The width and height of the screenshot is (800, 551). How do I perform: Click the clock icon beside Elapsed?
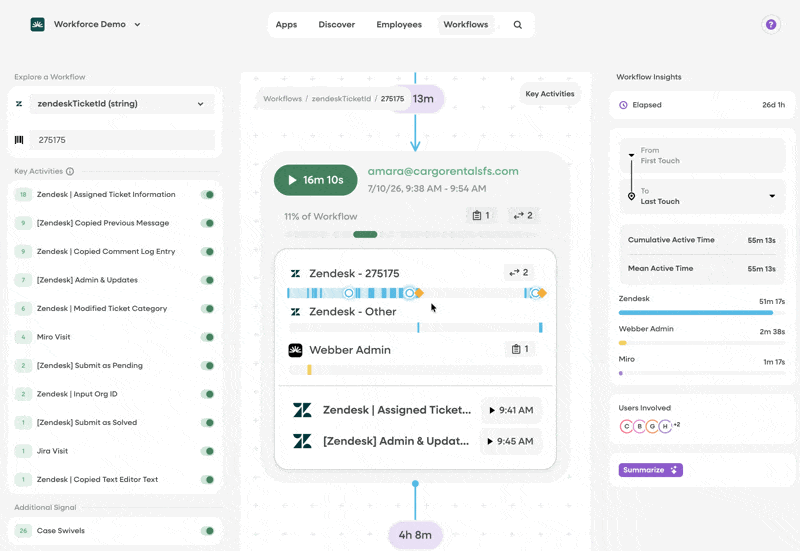623,105
